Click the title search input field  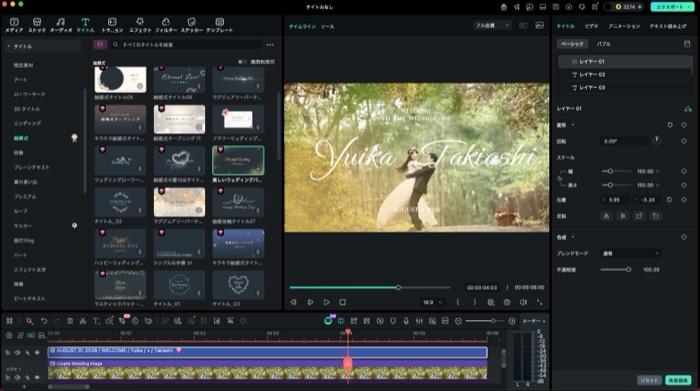(x=186, y=45)
